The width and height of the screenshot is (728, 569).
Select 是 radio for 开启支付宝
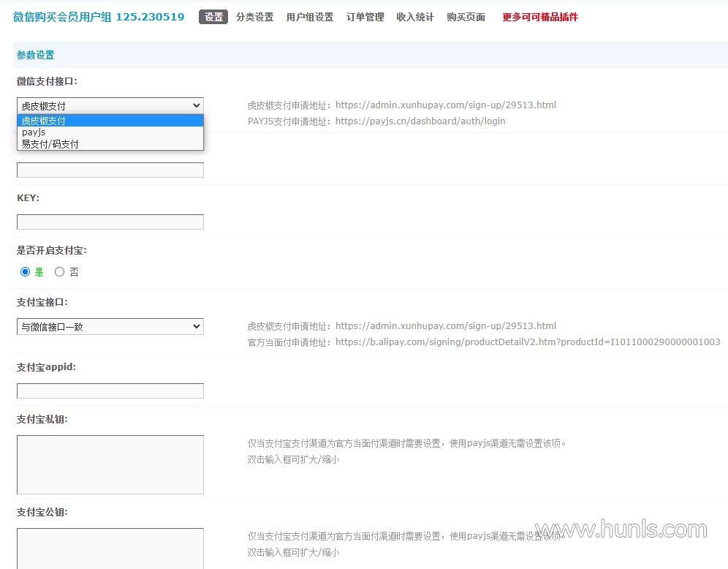[x=25, y=272]
